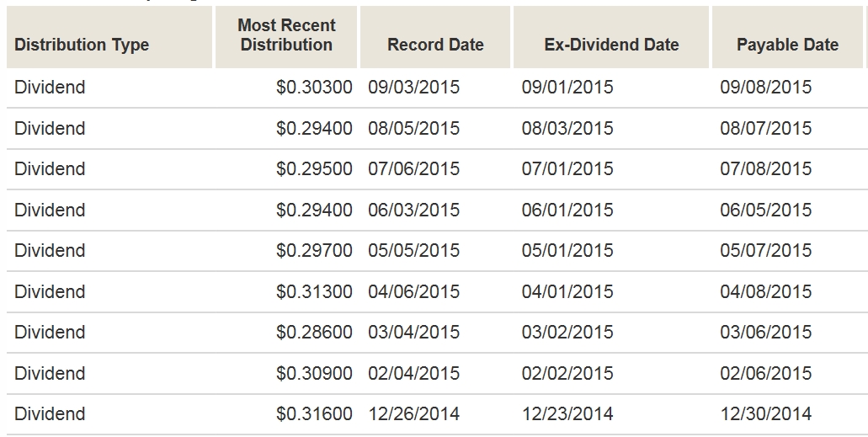Click record date 05/05/2015
This screenshot has height=437, width=868.
pyautogui.click(x=413, y=251)
